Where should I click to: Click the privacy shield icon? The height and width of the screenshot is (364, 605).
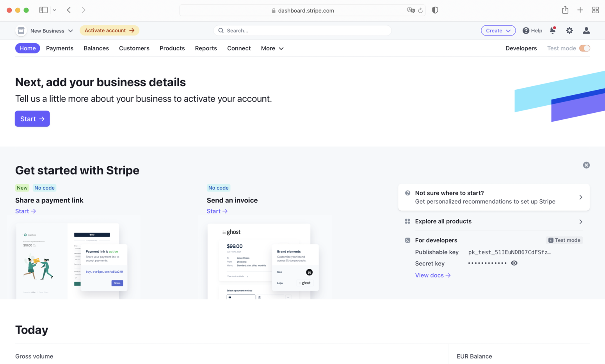435,10
